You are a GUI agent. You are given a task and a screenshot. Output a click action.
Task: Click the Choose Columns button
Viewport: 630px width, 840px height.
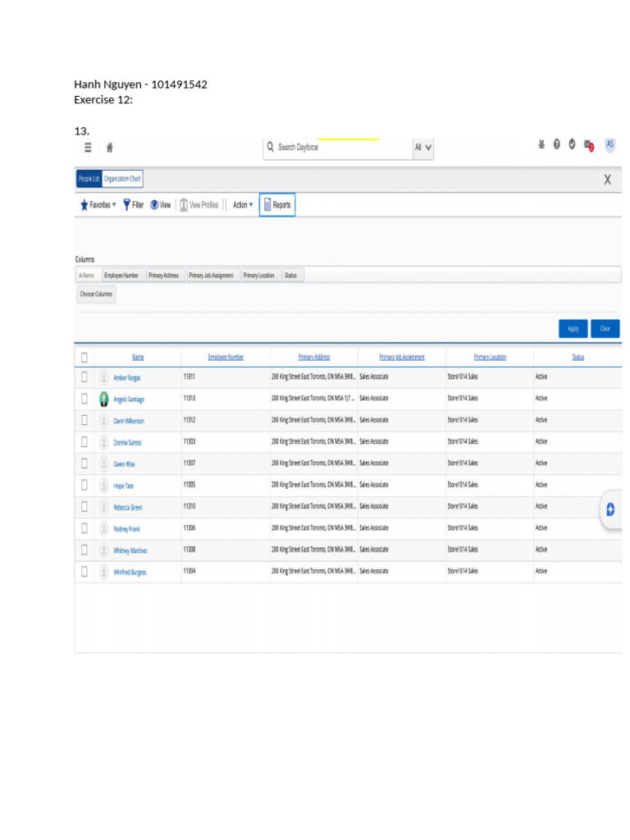point(96,294)
